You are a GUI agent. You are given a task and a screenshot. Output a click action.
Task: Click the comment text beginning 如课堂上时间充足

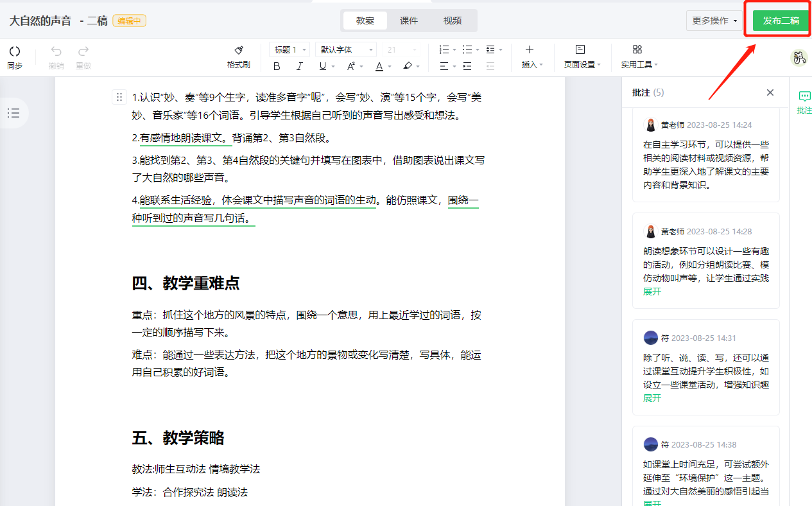[x=706, y=478]
